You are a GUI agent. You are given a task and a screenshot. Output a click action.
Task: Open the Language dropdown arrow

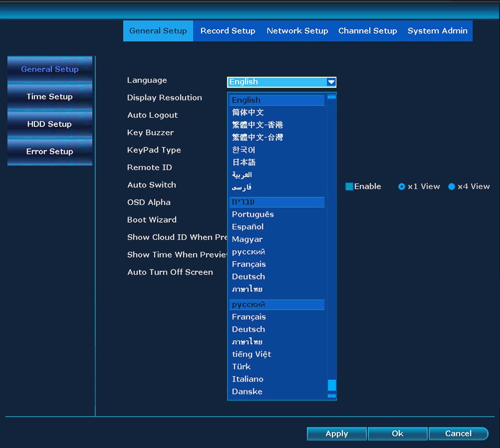click(331, 82)
